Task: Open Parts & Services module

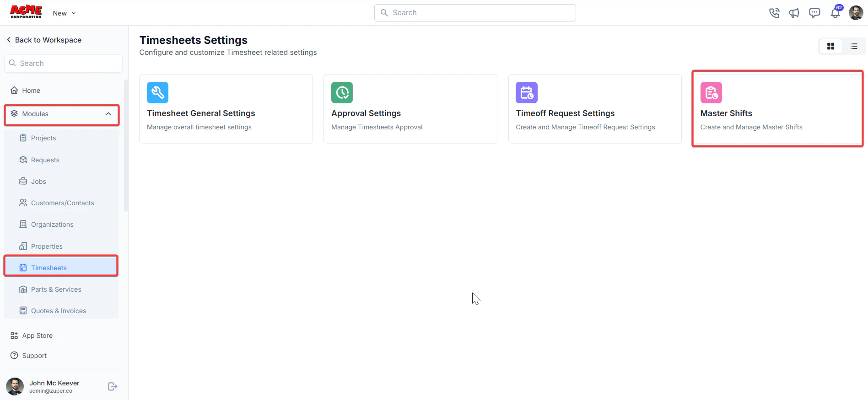Action: click(x=61, y=289)
